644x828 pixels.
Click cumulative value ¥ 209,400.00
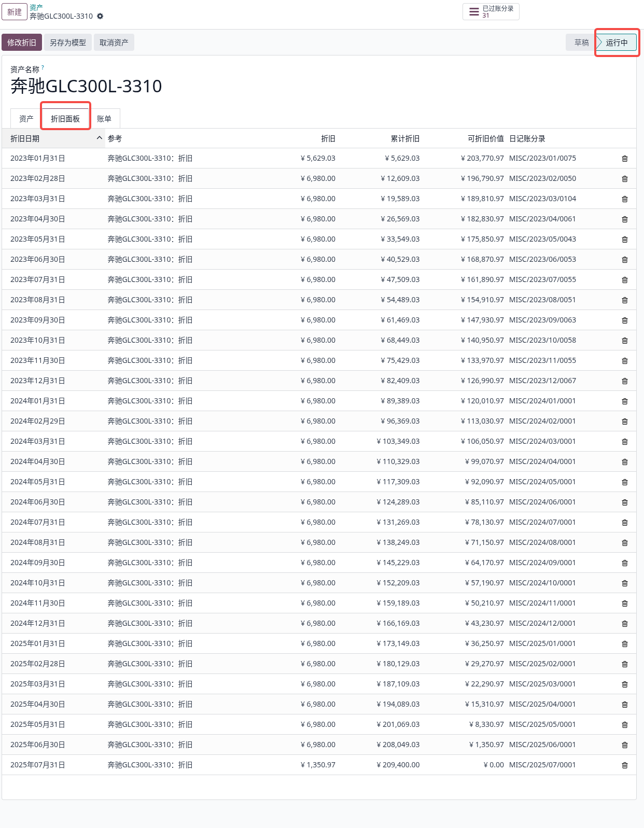point(398,765)
